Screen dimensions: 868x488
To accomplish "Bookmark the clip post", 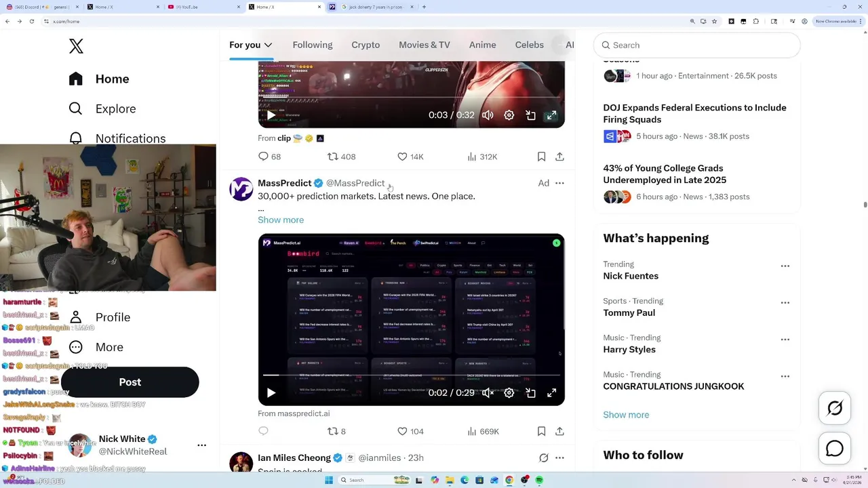I will click(541, 157).
